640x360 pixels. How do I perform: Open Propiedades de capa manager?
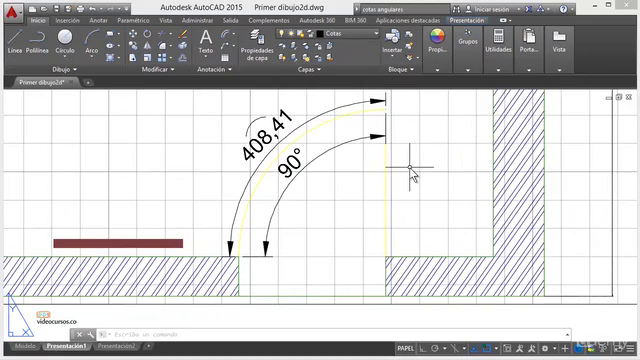click(257, 45)
